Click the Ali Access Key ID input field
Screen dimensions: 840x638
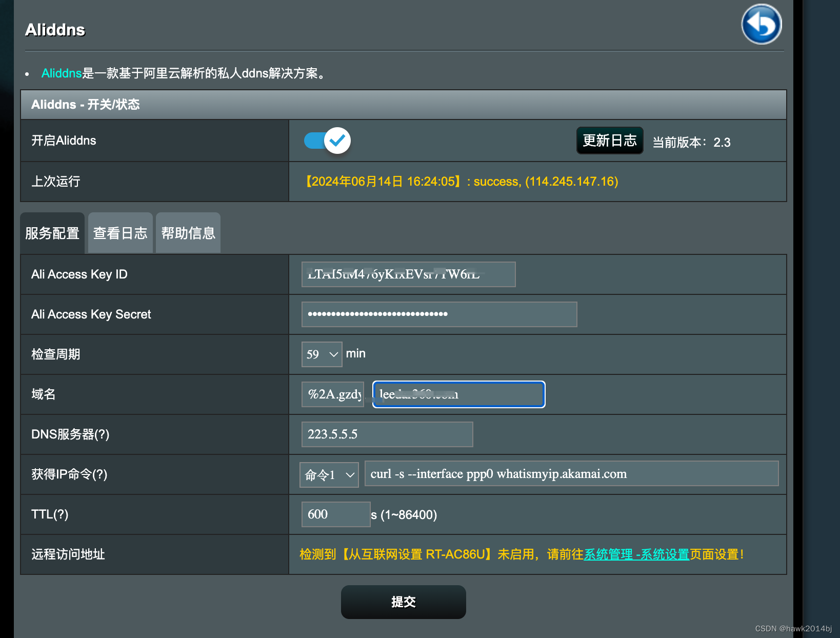pos(408,274)
